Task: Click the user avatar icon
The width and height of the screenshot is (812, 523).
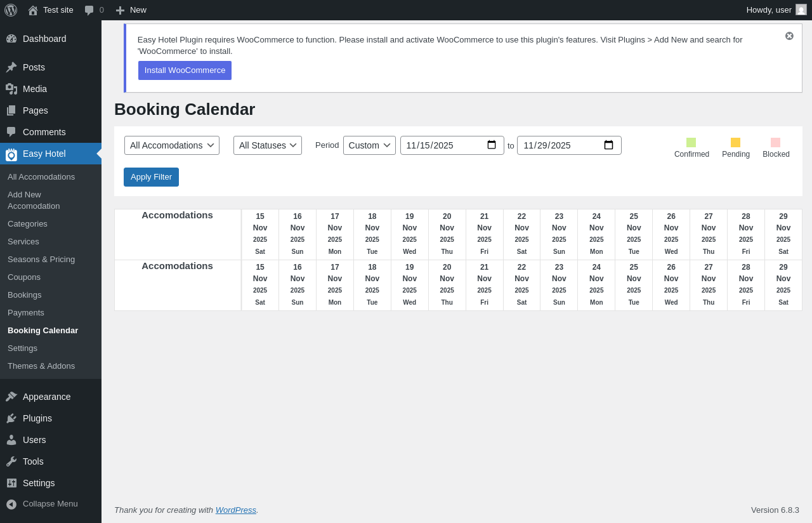Action: [801, 10]
